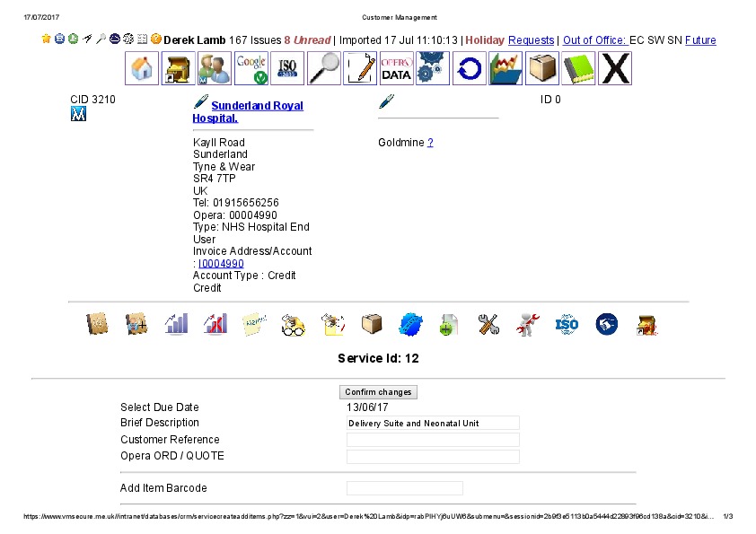
Task: Click the handshake icon in lower toolbar
Action: click(607, 325)
